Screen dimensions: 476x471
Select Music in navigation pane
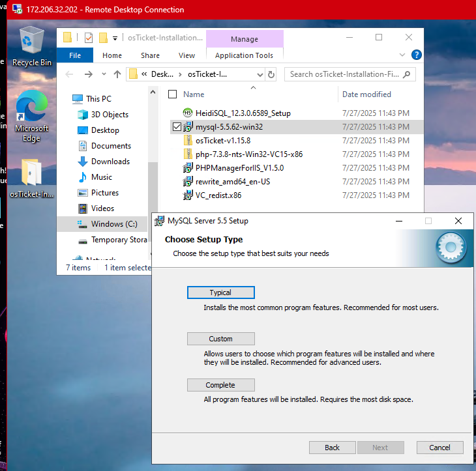95,177
